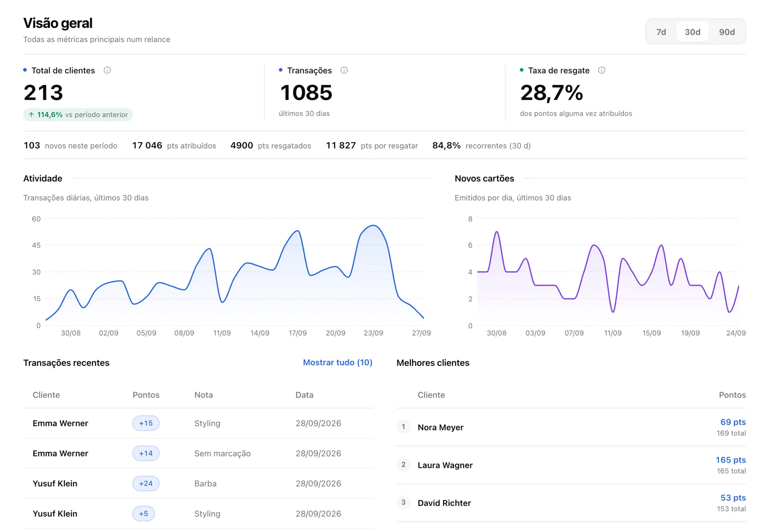Click the +5 points badge for Yusuf Klein
The width and height of the screenshot is (768, 532).
144,514
